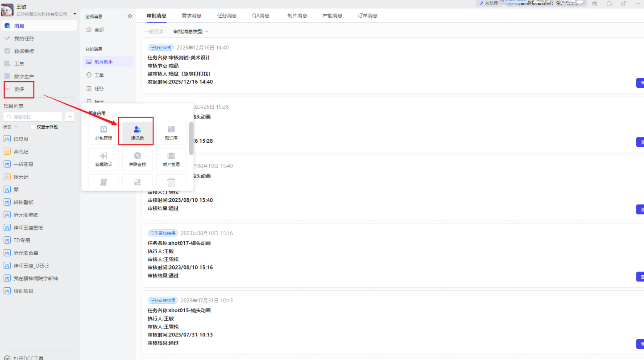Expand the 审批消息类型 dropdown

190,32
